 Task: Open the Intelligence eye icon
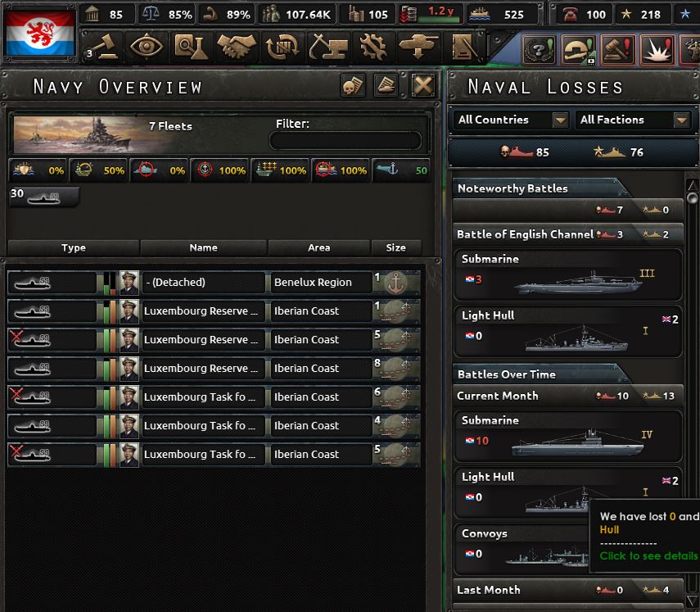pyautogui.click(x=146, y=47)
